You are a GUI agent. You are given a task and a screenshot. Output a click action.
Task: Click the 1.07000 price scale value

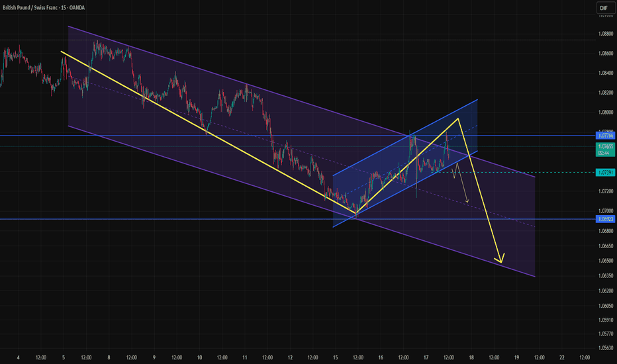click(606, 211)
